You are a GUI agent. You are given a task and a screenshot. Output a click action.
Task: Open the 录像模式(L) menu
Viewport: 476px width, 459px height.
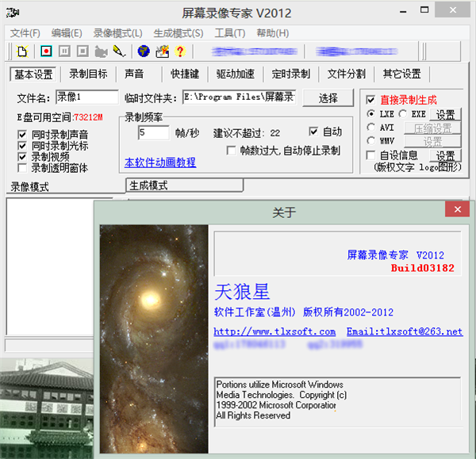(117, 33)
